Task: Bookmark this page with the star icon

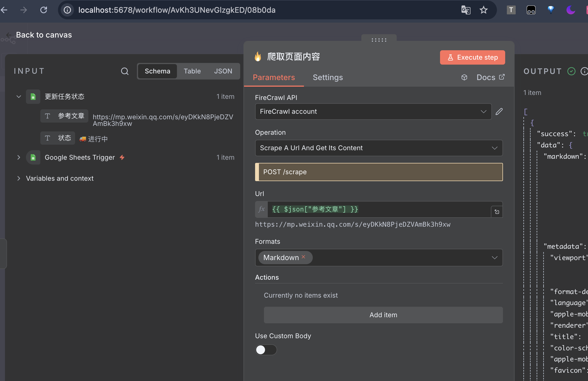Action: (x=484, y=10)
